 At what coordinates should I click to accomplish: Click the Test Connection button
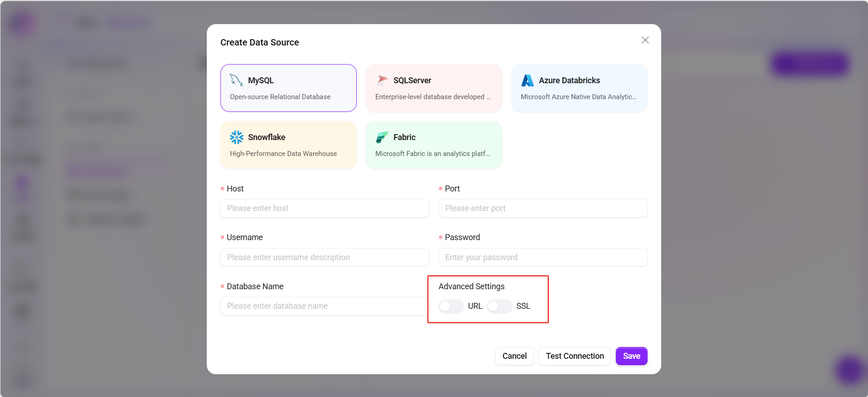tap(575, 356)
